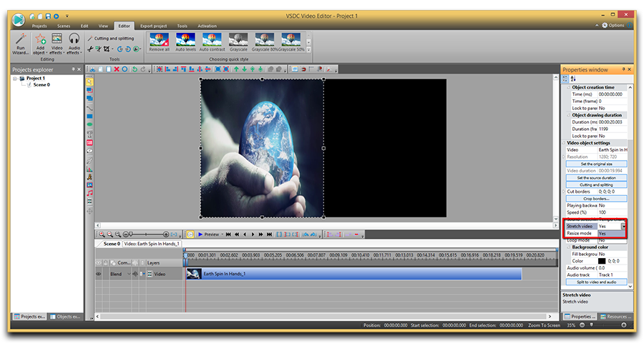Click the green Undo arrow
This screenshot has height=351, width=644.
tap(135, 69)
